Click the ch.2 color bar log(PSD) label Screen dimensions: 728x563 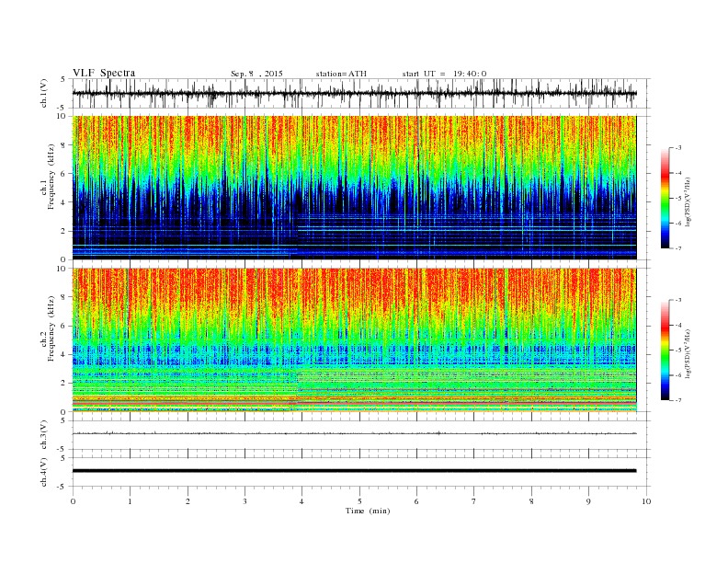tap(688, 353)
